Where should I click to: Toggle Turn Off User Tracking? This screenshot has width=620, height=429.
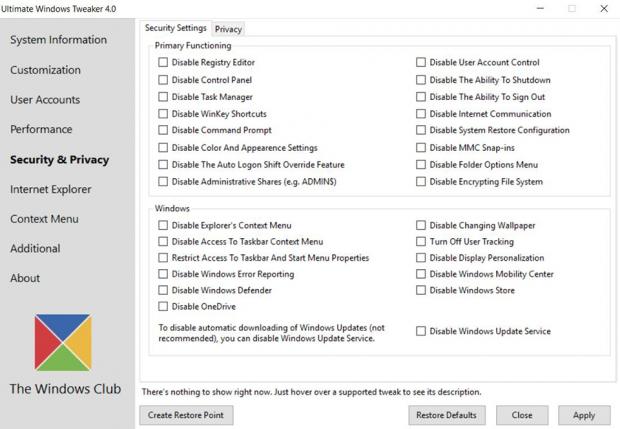[422, 242]
